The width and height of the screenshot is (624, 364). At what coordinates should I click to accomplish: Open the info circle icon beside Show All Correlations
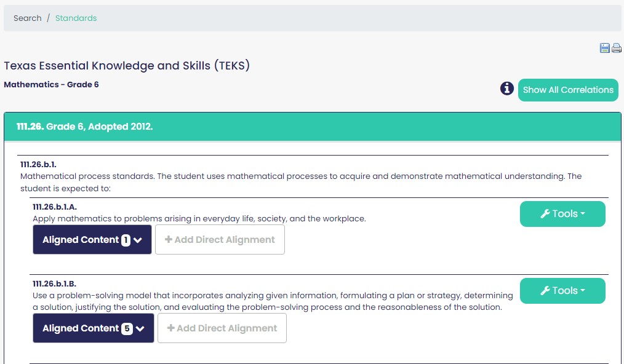pos(506,89)
